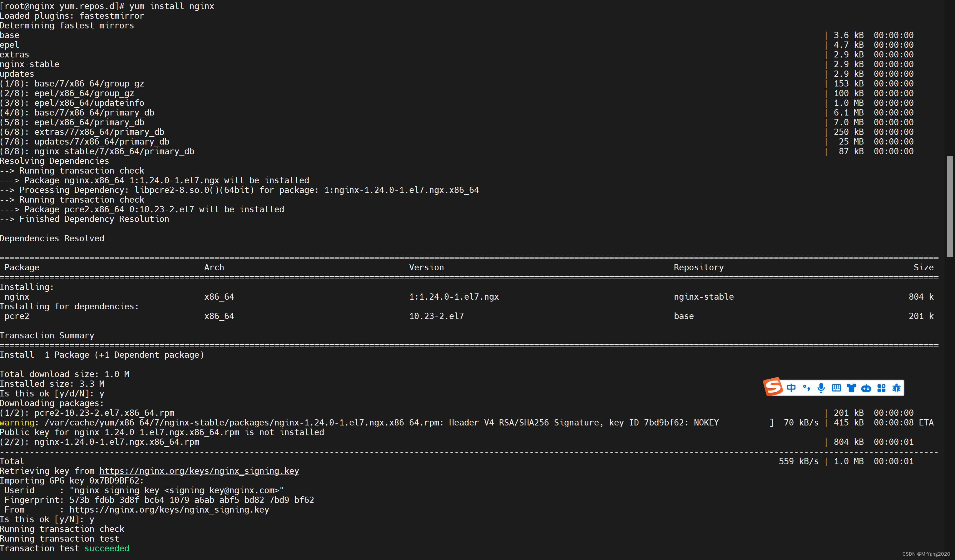Click the yellow warning message text
955x560 pixels.
coord(17,422)
